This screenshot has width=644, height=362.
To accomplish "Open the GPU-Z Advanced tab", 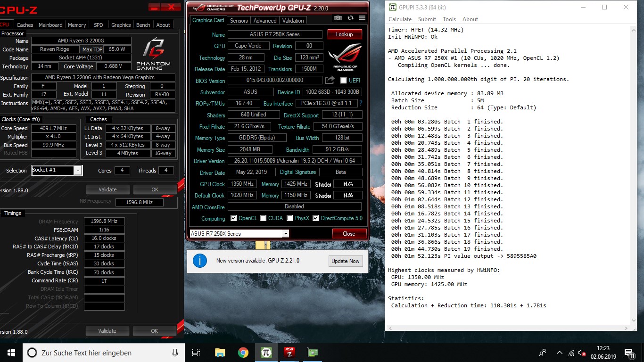I will (x=265, y=21).
